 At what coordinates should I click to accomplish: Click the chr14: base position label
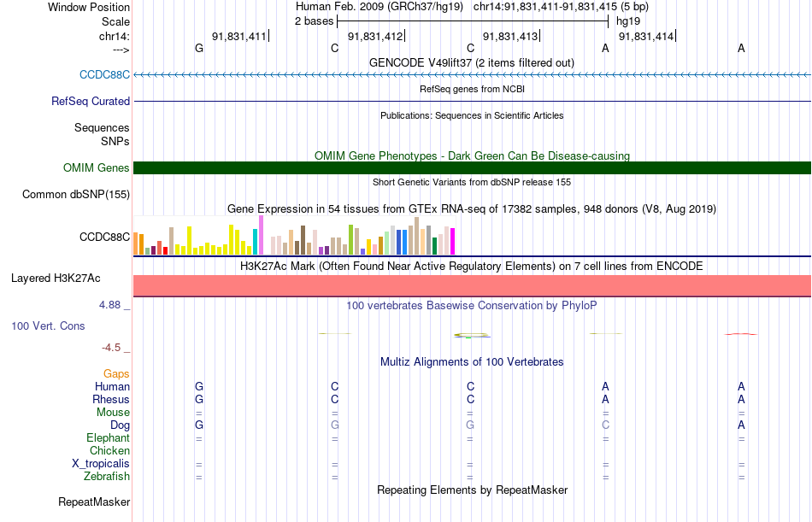point(115,36)
